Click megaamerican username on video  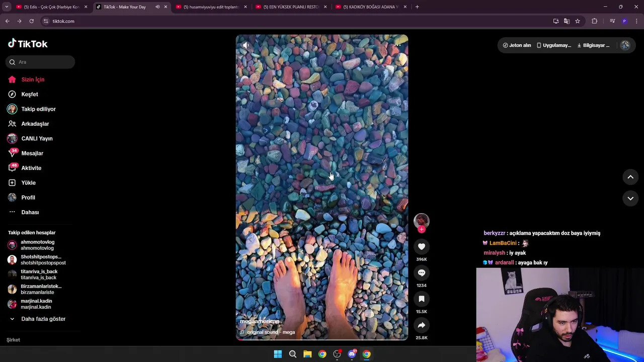point(260,321)
